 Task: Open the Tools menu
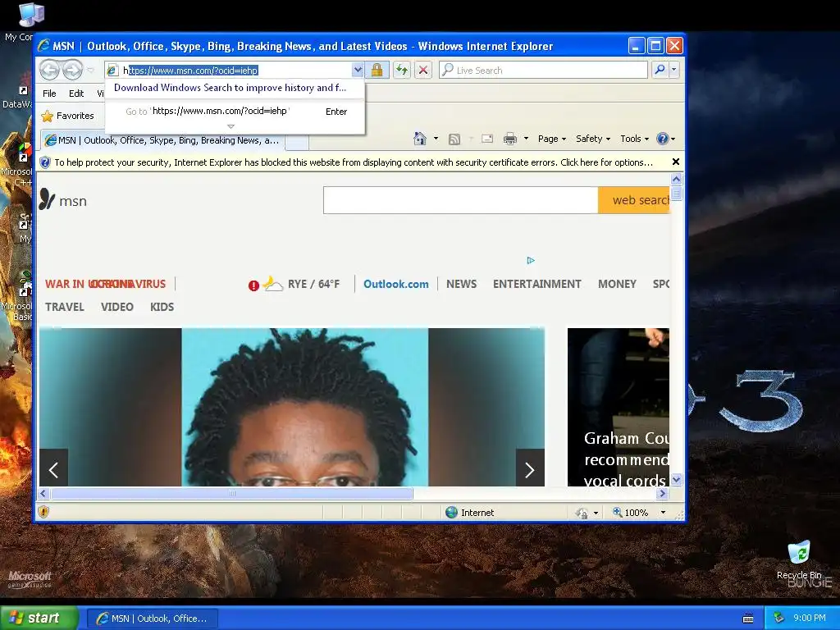[634, 139]
